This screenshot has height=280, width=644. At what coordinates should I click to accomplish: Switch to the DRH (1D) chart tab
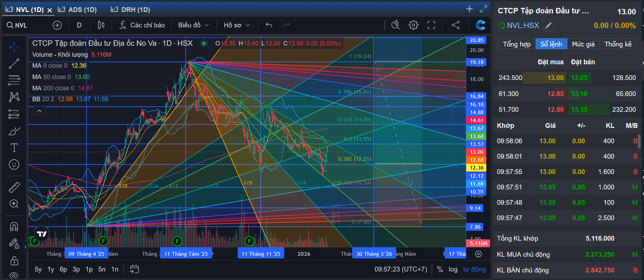pos(130,10)
